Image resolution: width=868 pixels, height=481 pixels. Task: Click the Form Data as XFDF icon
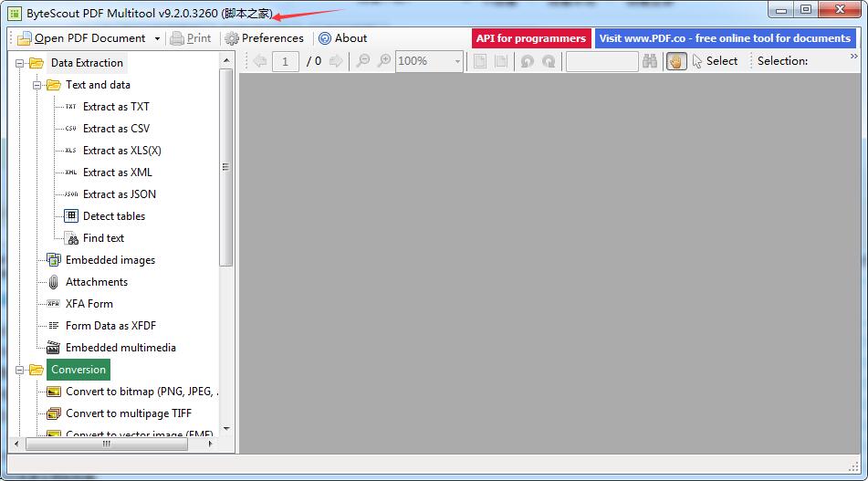coord(54,326)
